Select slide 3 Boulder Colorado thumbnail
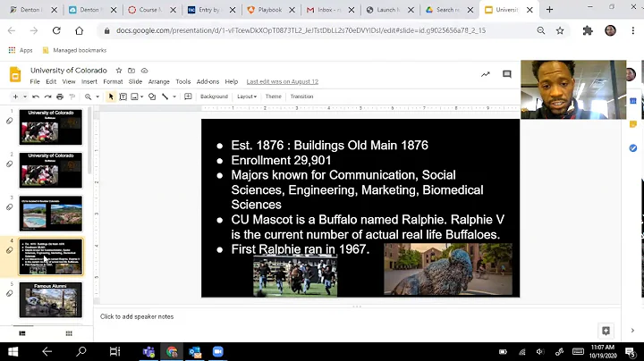This screenshot has height=361, width=644. (50, 214)
